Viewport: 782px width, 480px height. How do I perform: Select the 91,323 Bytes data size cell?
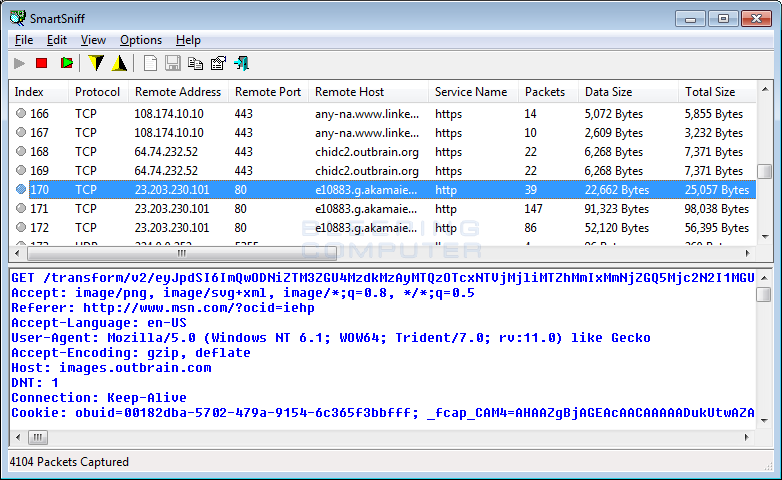click(616, 209)
